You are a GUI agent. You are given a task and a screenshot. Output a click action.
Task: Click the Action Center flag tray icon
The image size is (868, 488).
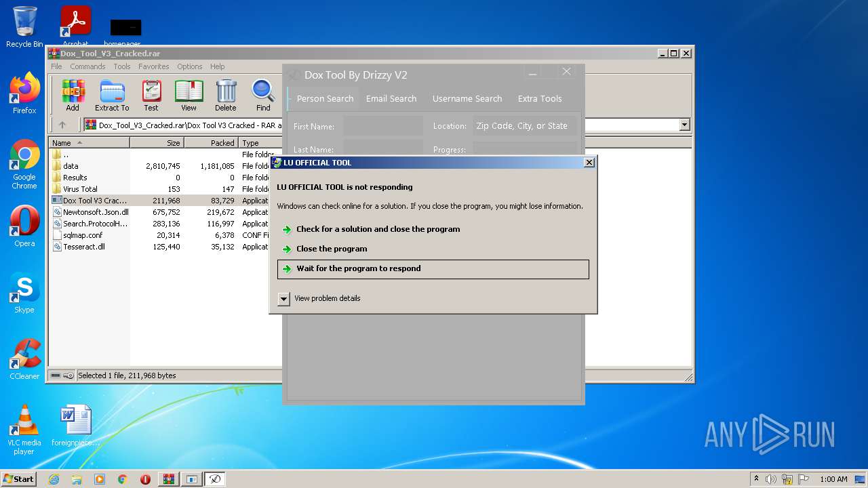(803, 479)
